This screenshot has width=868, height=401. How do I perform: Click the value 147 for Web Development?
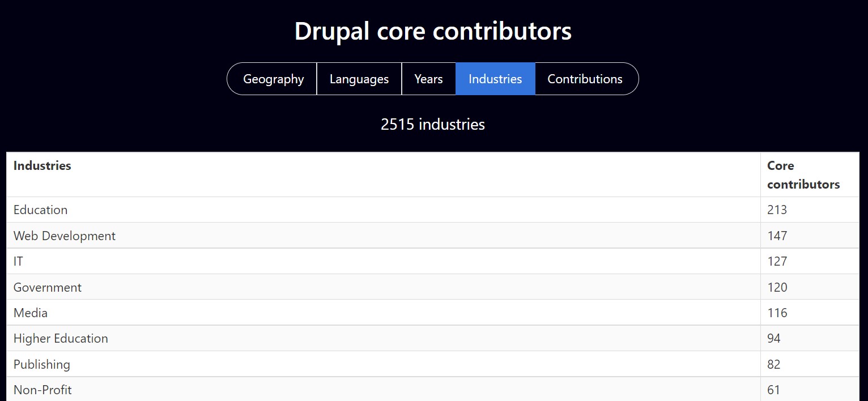(x=777, y=236)
